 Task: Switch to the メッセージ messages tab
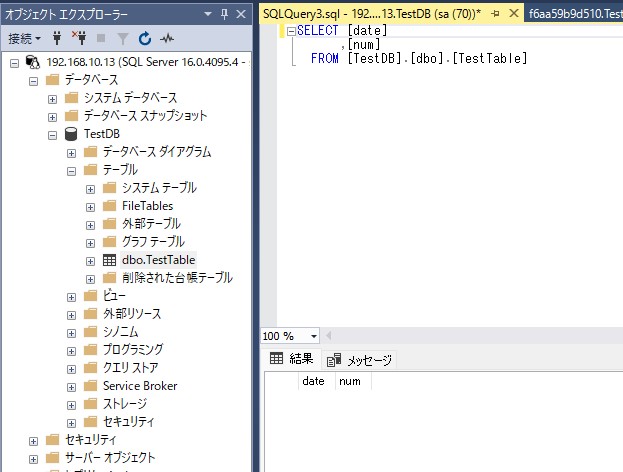pos(359,360)
